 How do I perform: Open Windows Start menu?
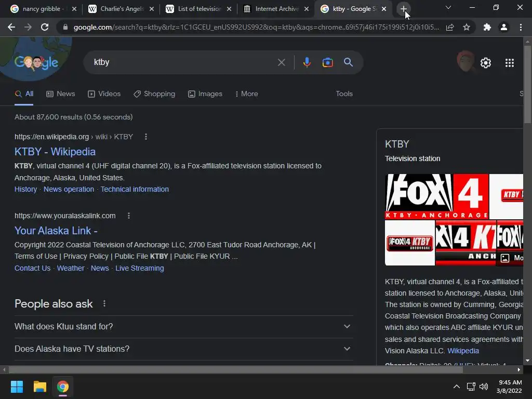point(17,387)
